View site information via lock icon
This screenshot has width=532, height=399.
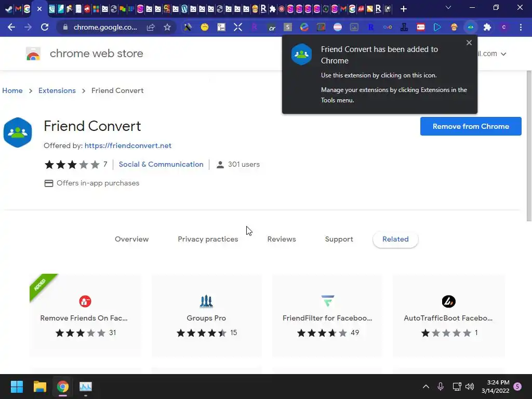pyautogui.click(x=65, y=27)
